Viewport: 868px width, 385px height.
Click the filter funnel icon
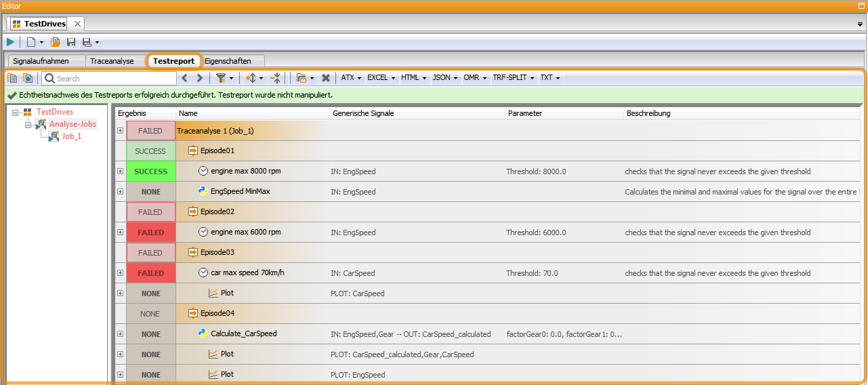(x=220, y=78)
